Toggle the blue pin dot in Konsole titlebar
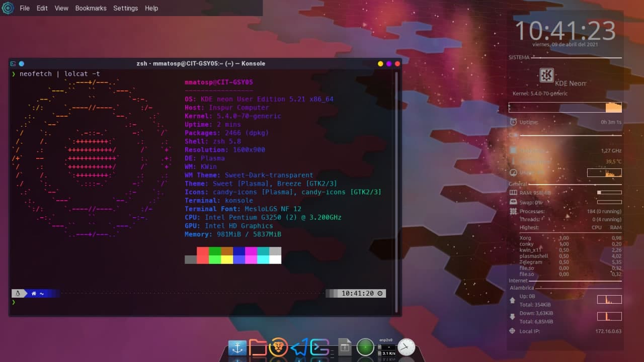Image resolution: width=644 pixels, height=362 pixels. [x=22, y=64]
